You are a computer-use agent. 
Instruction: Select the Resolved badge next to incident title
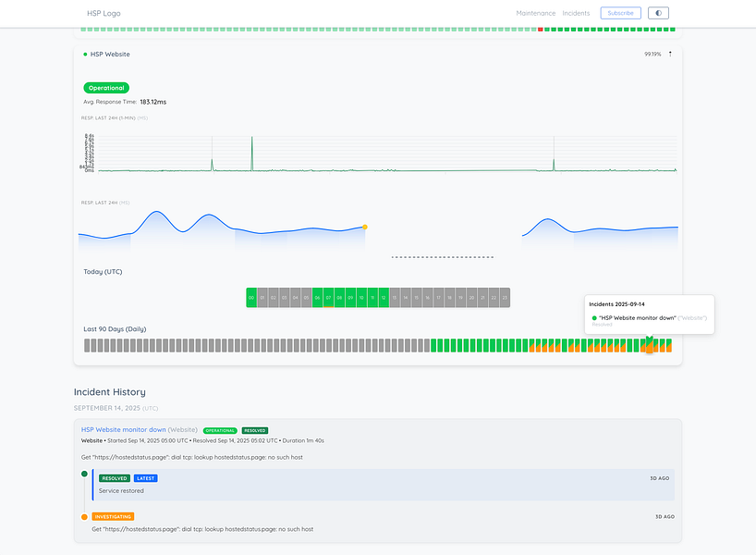click(255, 430)
